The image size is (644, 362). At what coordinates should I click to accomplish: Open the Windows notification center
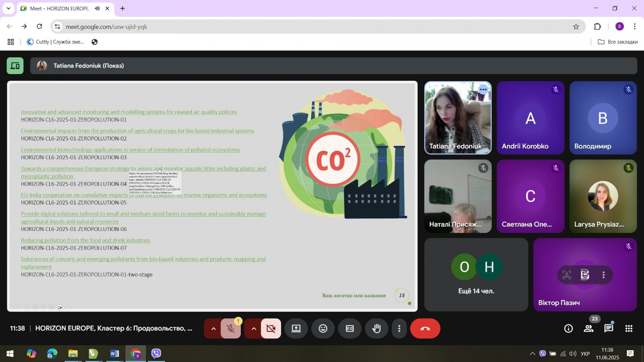(x=630, y=353)
